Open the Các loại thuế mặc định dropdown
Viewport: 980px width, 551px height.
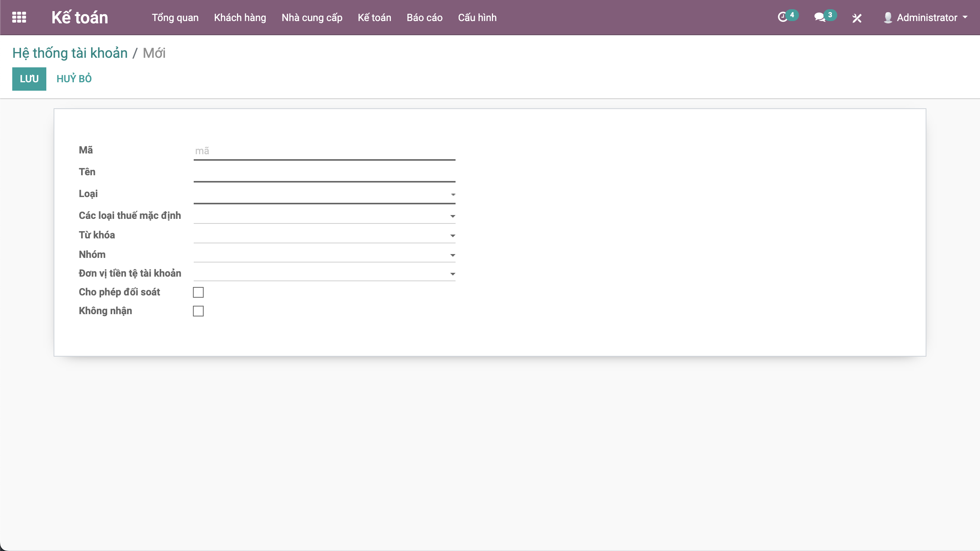tap(453, 217)
